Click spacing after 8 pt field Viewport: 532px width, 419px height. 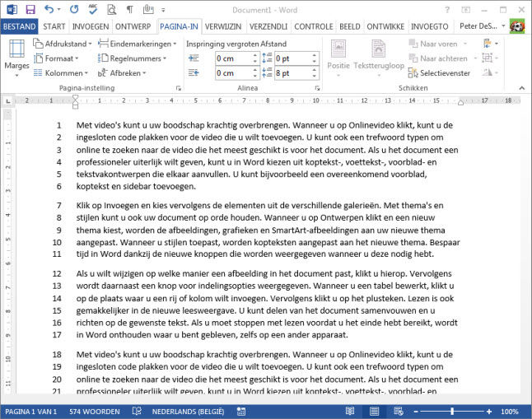tap(292, 73)
